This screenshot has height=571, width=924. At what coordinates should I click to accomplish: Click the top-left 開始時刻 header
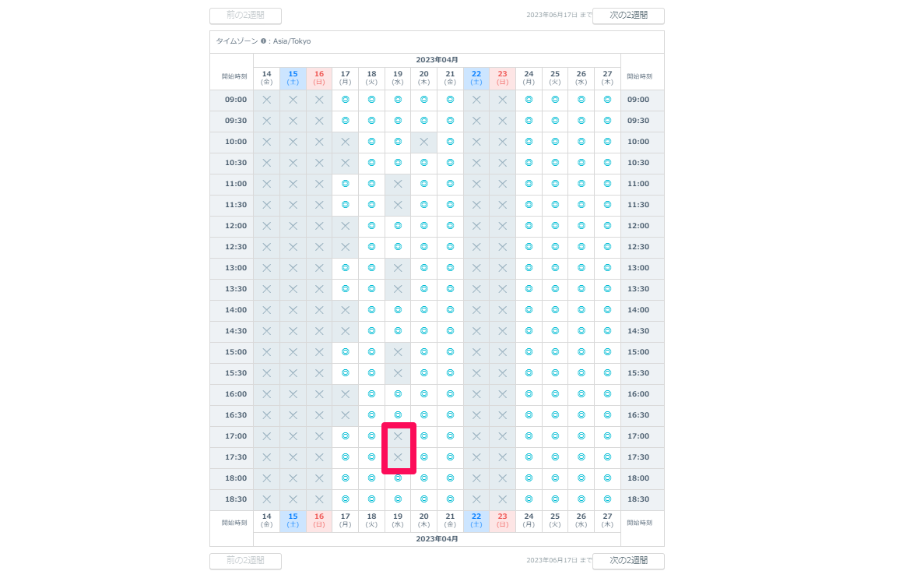pyautogui.click(x=234, y=76)
